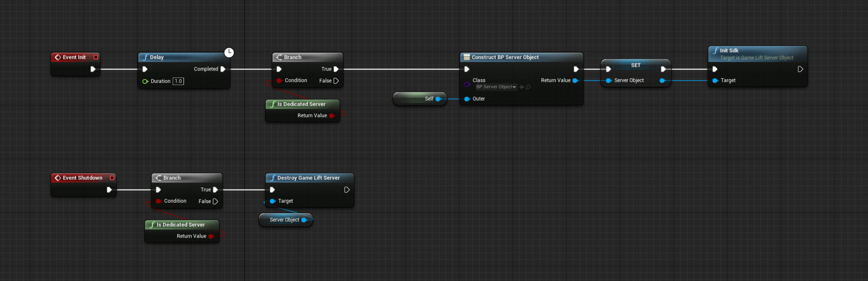Click the Duration value field showing 1.0
This screenshot has width=868, height=281.
(178, 81)
